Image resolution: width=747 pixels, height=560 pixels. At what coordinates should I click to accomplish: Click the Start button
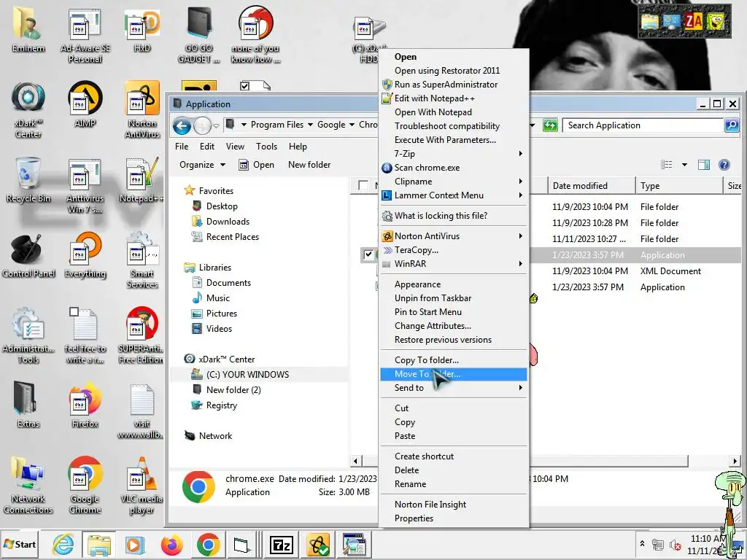pyautogui.click(x=20, y=545)
